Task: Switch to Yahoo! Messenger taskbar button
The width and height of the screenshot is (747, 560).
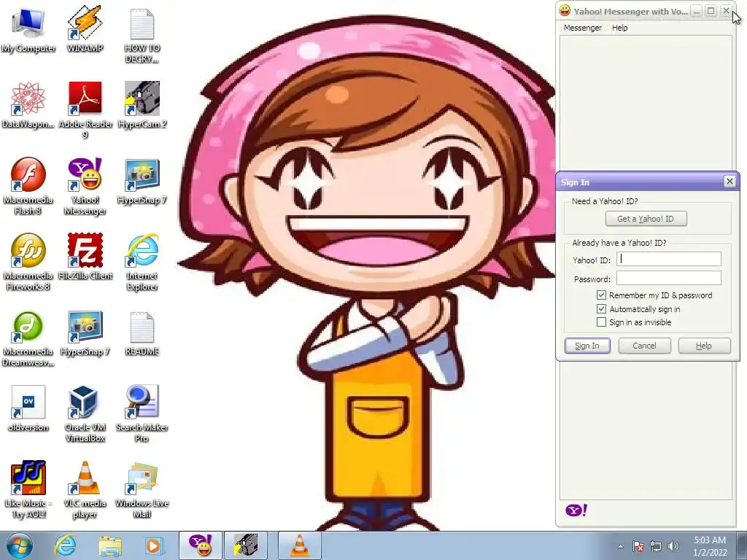Action: coord(201,545)
